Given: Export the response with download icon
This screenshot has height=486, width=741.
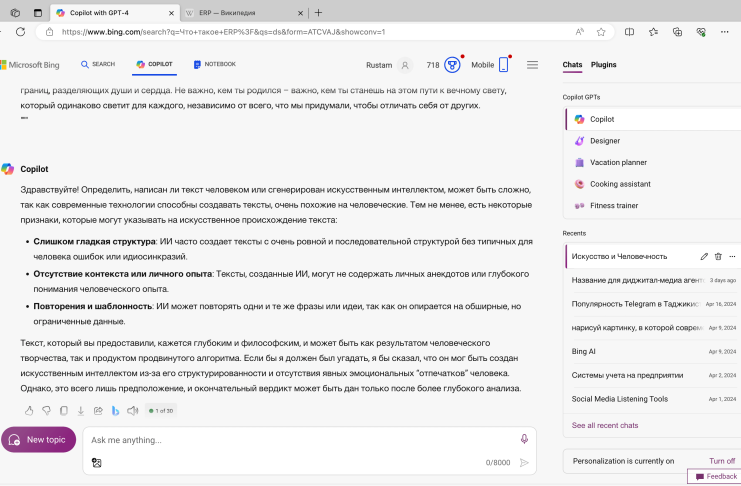Looking at the screenshot, I should tap(81, 411).
